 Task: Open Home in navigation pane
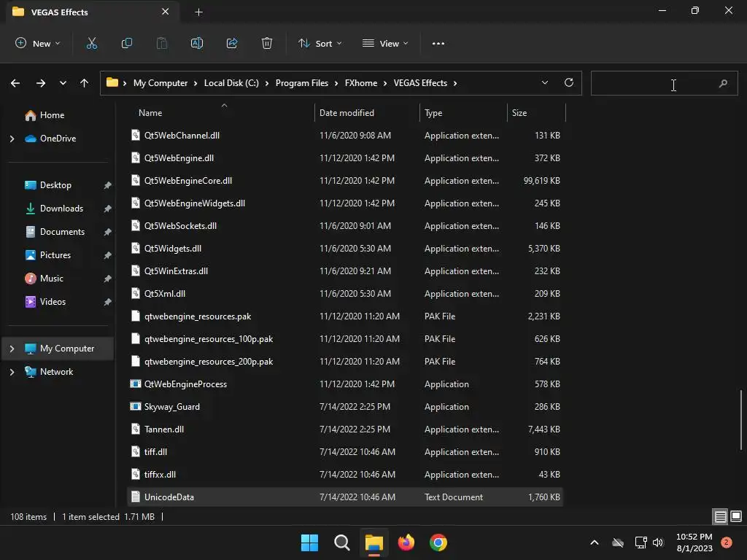pyautogui.click(x=52, y=115)
